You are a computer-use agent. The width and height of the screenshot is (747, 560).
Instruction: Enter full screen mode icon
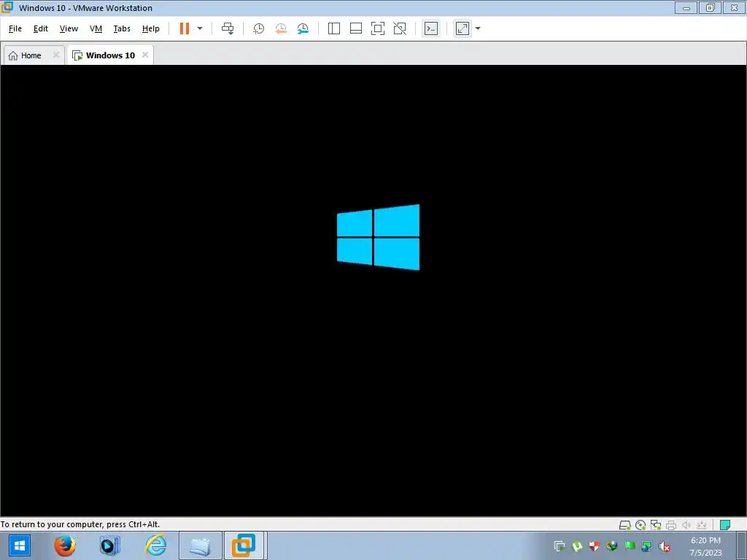(x=378, y=28)
